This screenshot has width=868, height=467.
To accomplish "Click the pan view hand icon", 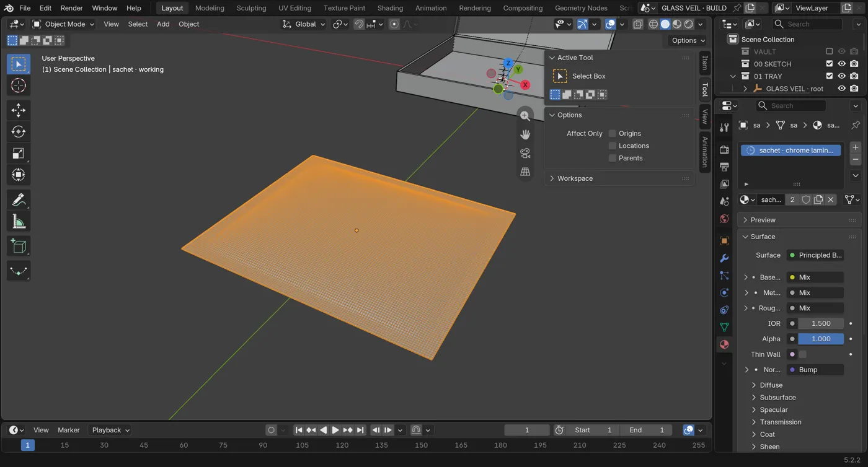I will 525,134.
